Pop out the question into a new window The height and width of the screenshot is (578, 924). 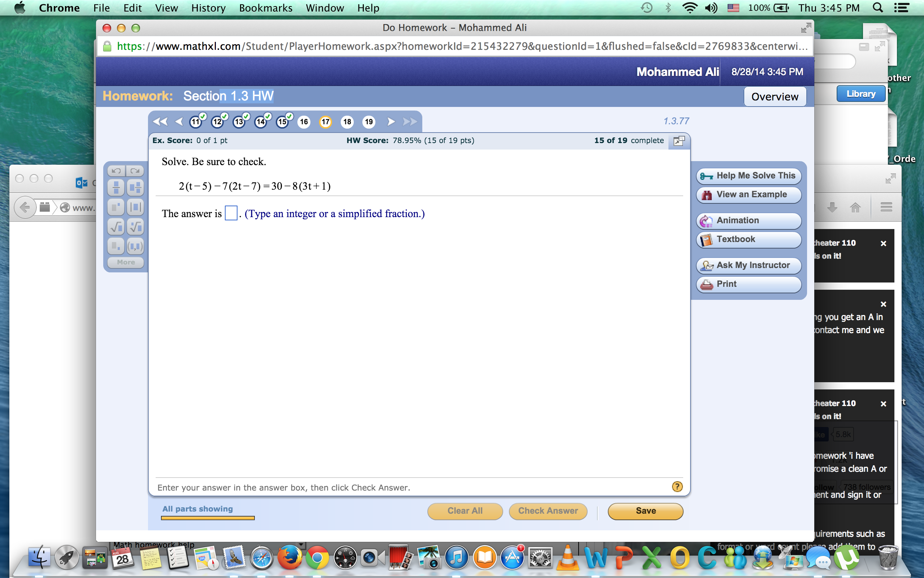[x=679, y=141]
